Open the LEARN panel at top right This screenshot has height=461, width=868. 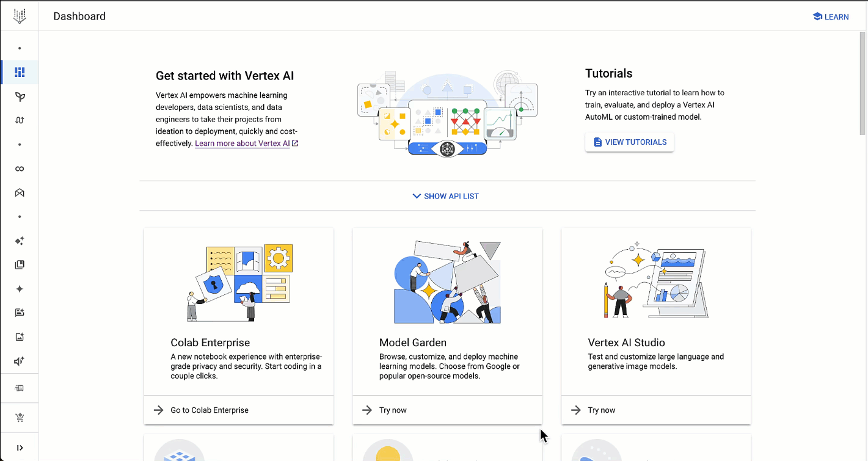[x=831, y=16]
